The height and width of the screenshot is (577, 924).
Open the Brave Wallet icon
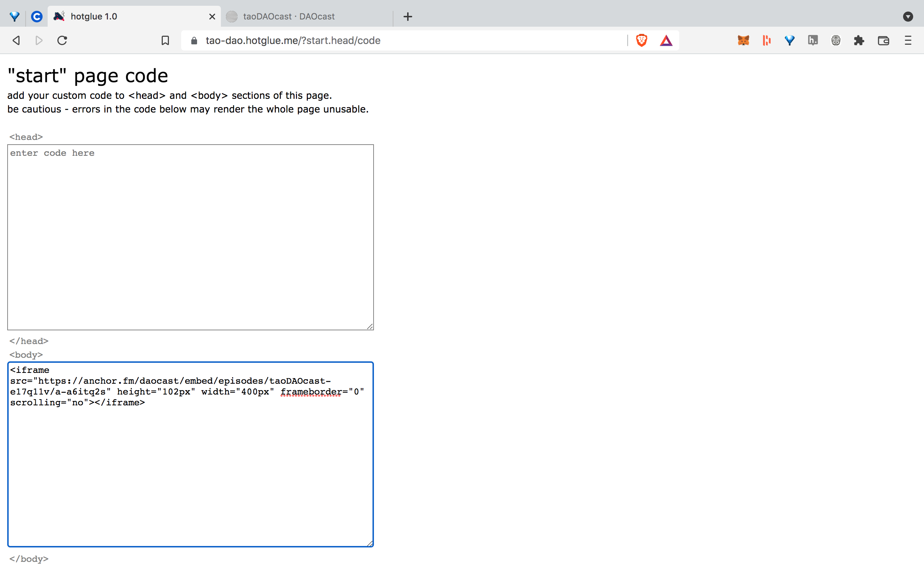[x=883, y=40]
